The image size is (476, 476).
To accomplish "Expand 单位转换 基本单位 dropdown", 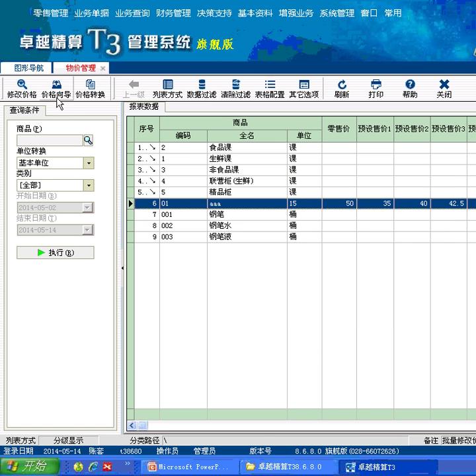I will click(x=89, y=163).
